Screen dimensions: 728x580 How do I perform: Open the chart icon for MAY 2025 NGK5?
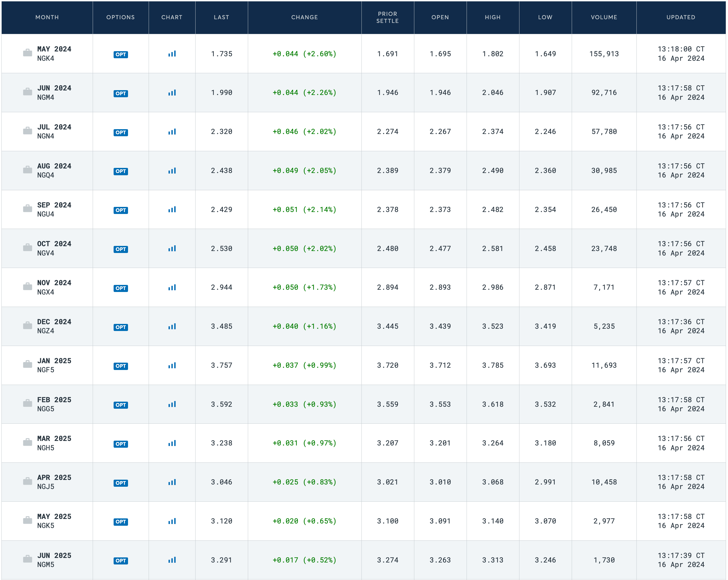click(x=172, y=521)
